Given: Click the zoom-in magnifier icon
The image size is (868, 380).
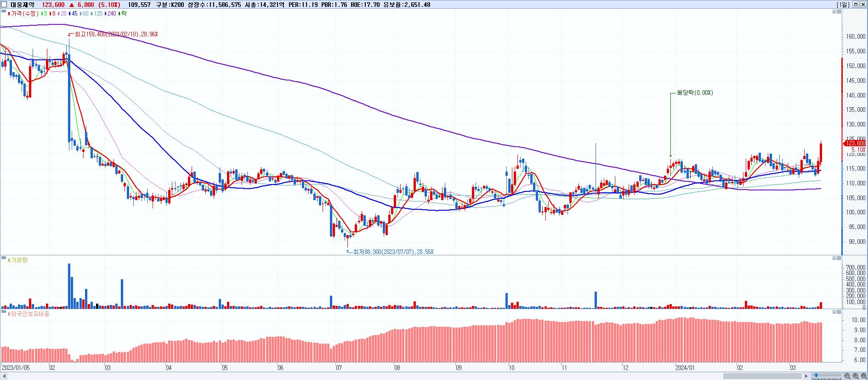Looking at the screenshot, I should tap(856, 376).
